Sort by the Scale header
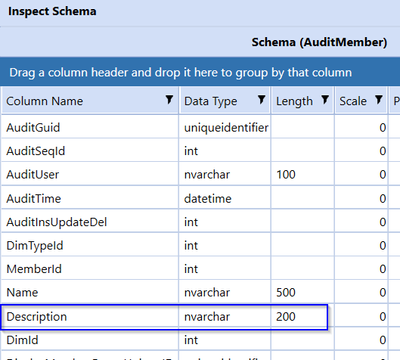 click(353, 101)
